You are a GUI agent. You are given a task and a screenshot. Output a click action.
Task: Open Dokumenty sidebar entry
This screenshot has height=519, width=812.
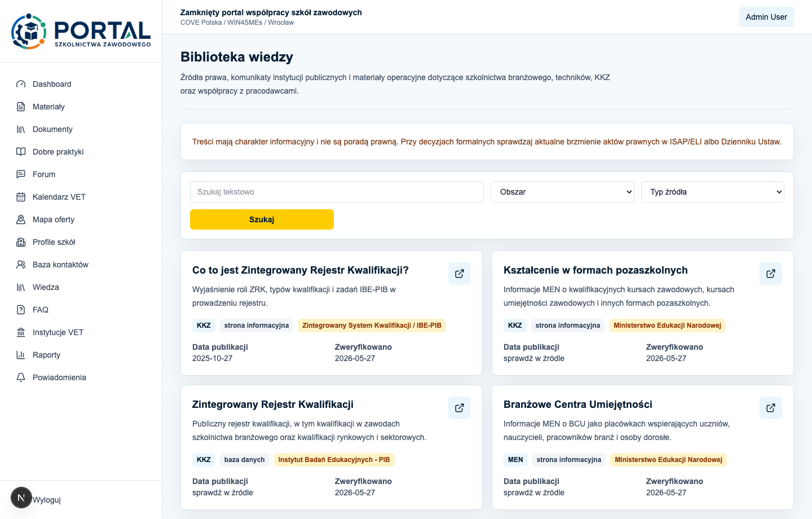coord(81,129)
